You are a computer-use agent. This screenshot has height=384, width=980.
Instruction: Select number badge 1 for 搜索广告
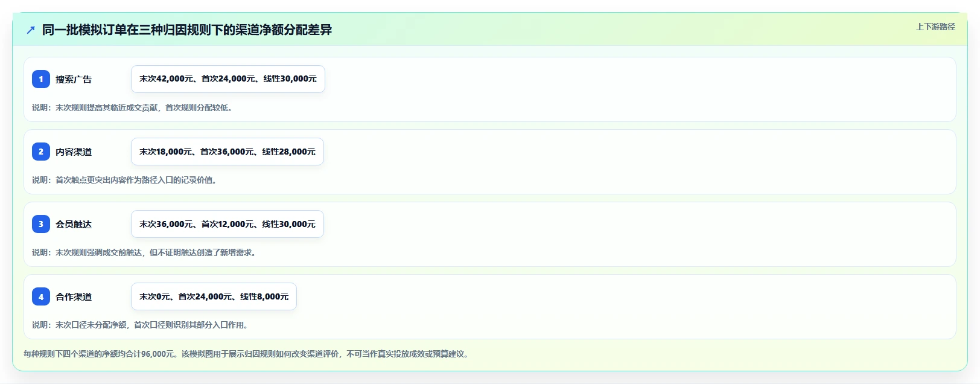pos(41,79)
